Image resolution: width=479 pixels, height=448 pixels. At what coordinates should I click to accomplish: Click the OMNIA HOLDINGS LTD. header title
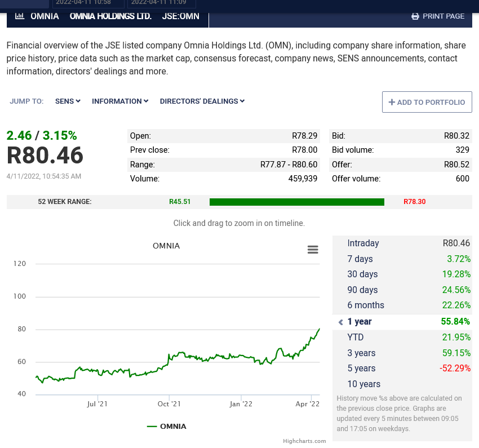(x=110, y=16)
